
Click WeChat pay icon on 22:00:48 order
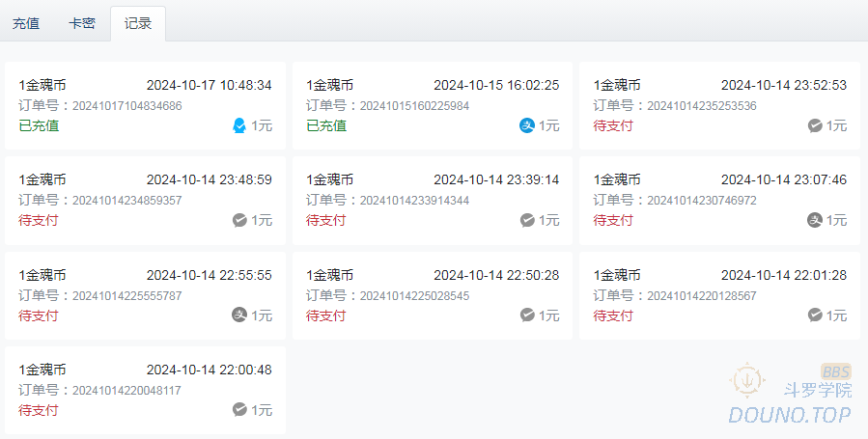pos(240,409)
